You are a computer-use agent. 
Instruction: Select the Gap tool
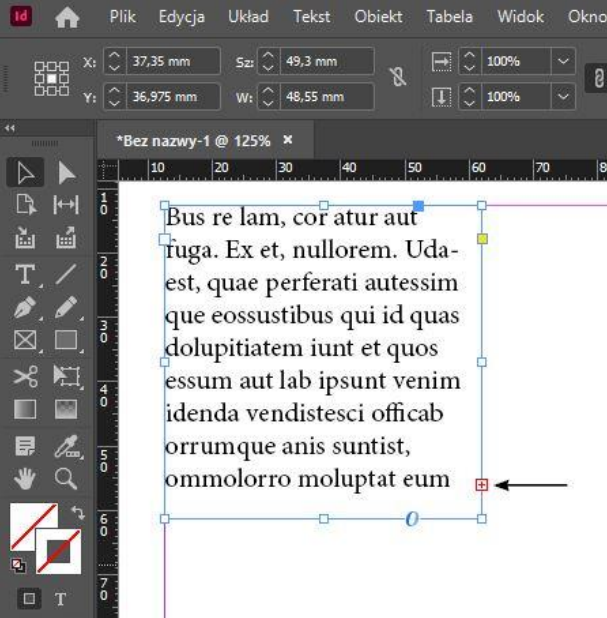66,205
